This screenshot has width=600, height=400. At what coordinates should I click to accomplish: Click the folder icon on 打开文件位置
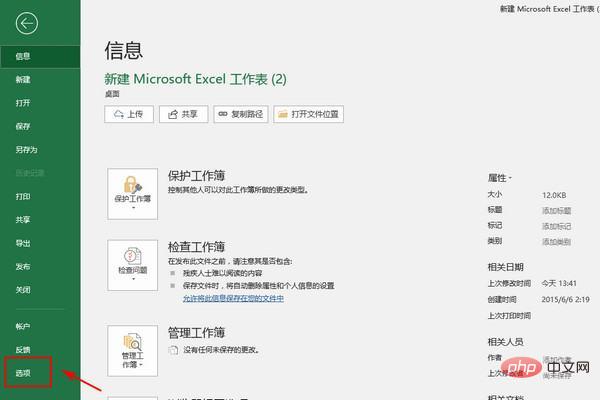click(283, 114)
